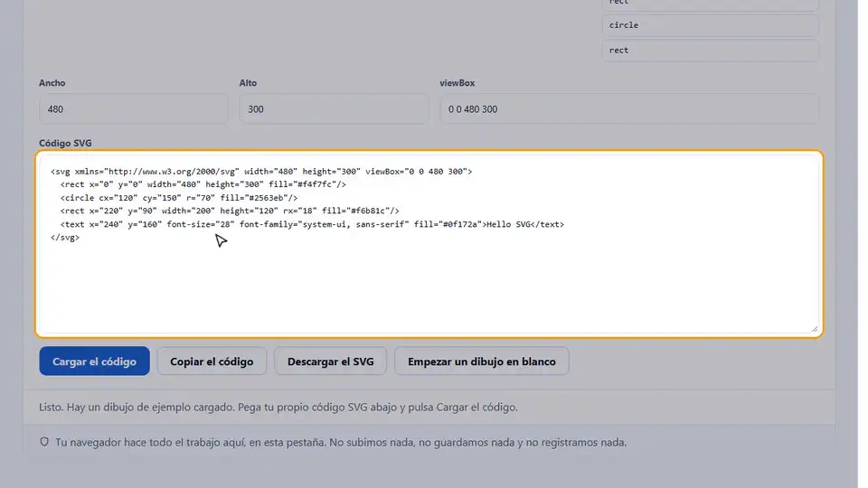Click the "Código SVG" label
The image size is (868, 488).
(65, 143)
